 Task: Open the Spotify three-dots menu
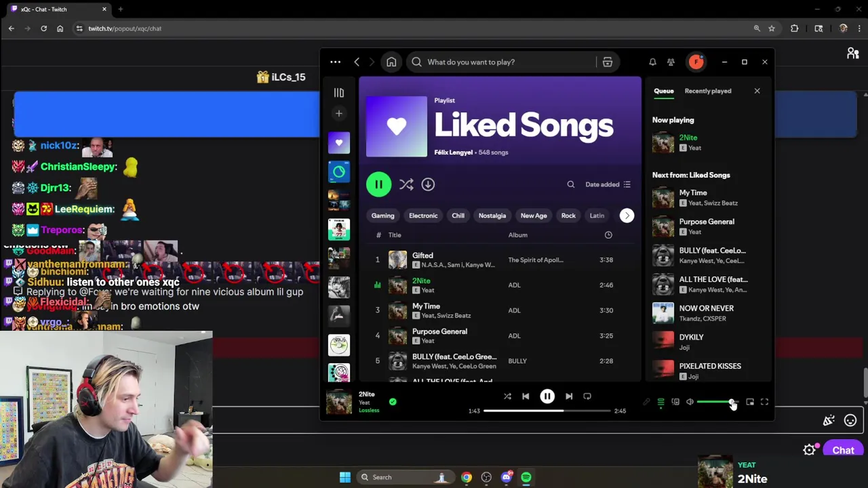[x=335, y=62]
